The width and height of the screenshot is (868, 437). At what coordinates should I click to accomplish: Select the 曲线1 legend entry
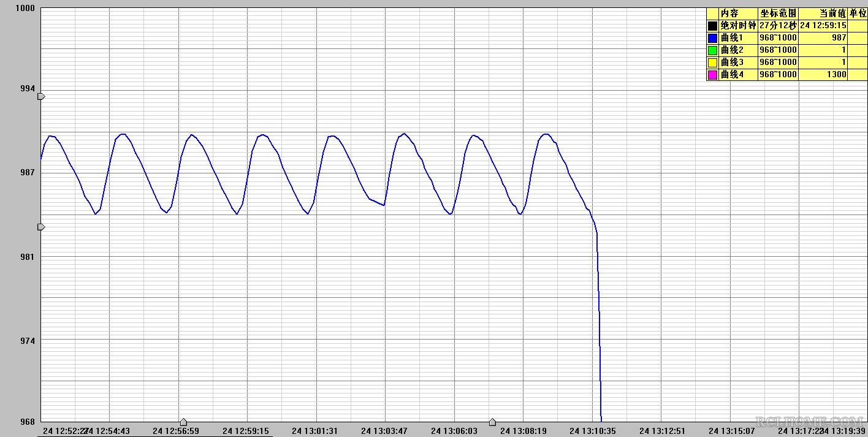[738, 38]
